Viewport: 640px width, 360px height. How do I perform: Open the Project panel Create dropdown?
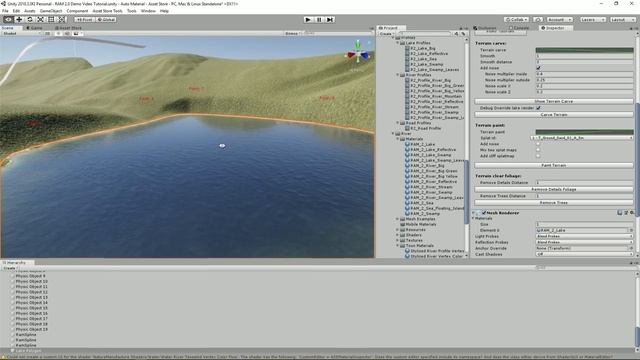tap(387, 33)
